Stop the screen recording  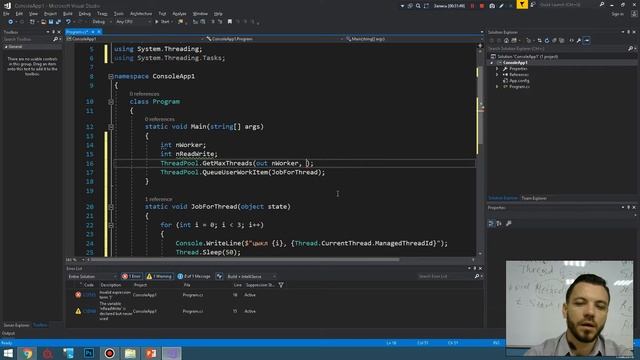[x=482, y=6]
